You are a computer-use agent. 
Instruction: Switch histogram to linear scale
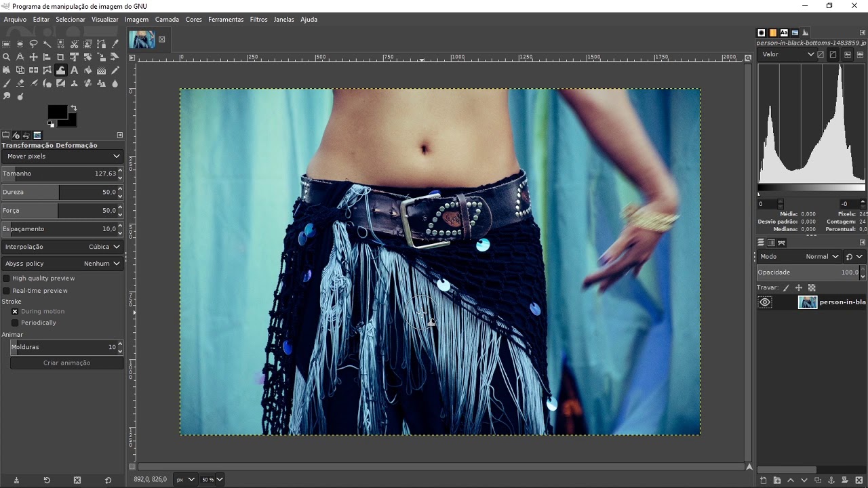(x=821, y=54)
